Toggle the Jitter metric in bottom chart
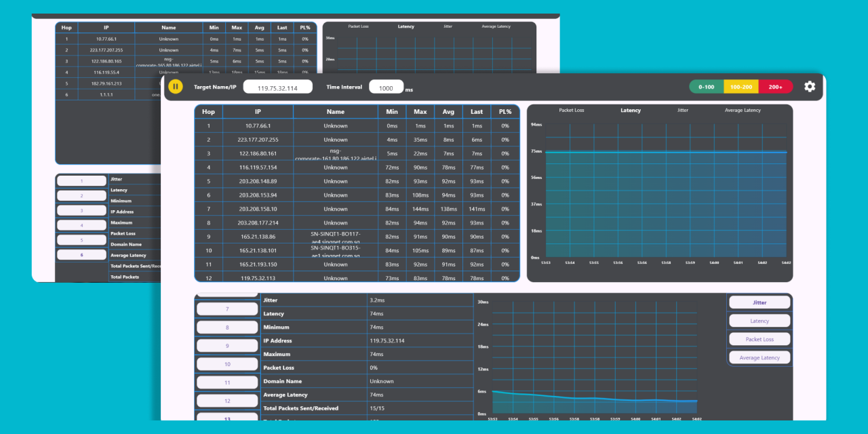This screenshot has height=434, width=868. tap(759, 302)
